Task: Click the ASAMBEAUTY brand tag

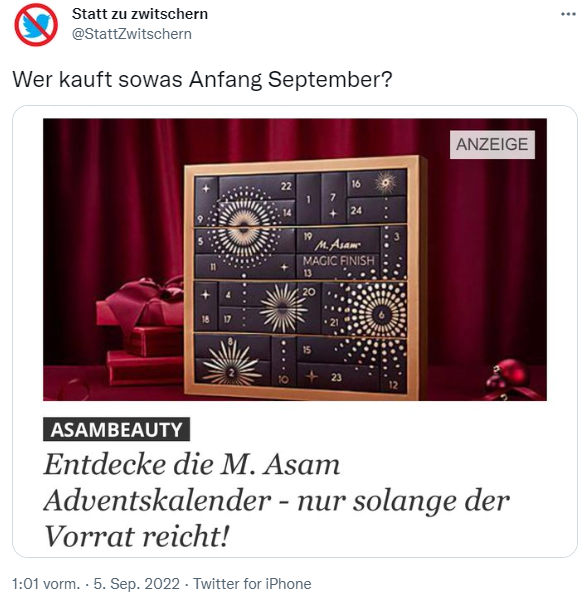Action: [116, 429]
